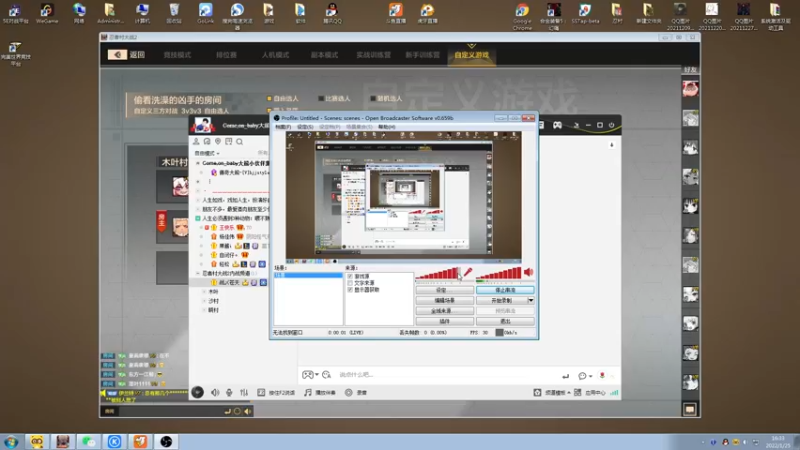Screen dimensions: 800x450
Task: Click the speaker volume icon in YY bottom bar
Action: (215, 392)
